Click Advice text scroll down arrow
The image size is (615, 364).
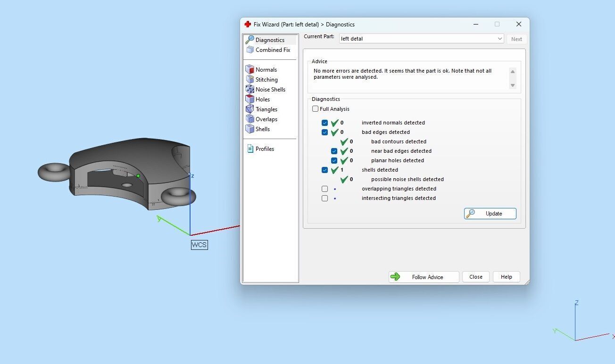pyautogui.click(x=513, y=85)
